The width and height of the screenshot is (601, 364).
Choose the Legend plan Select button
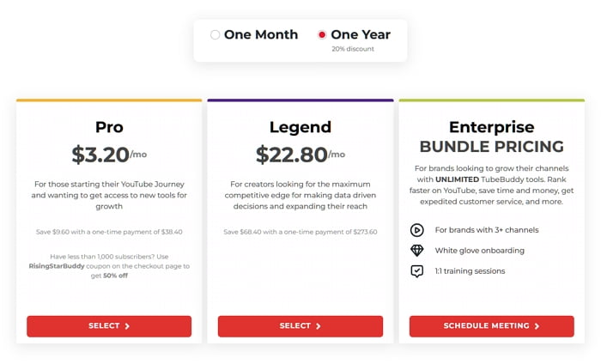click(300, 326)
